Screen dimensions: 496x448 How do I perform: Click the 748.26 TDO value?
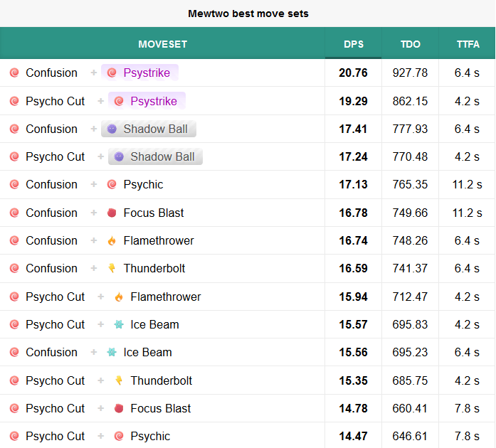click(x=410, y=241)
